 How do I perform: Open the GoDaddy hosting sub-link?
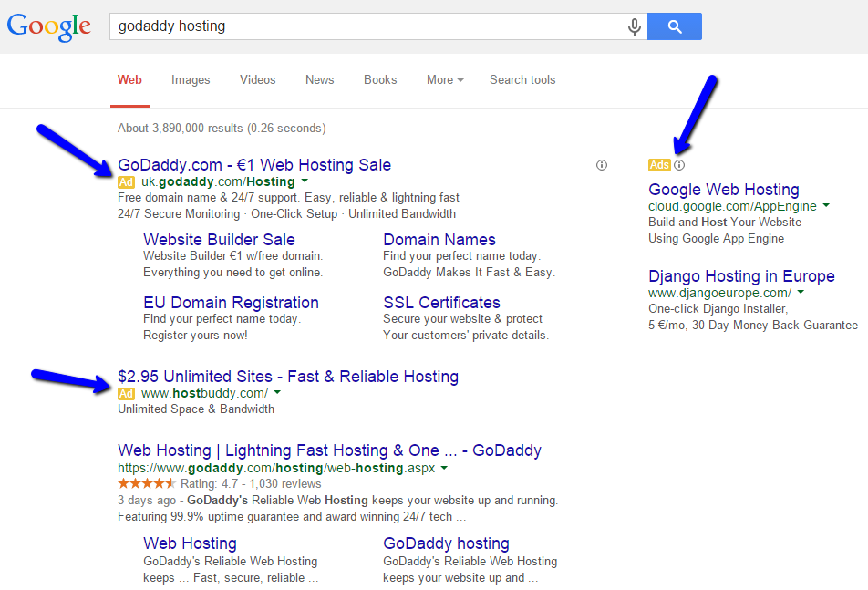click(446, 543)
